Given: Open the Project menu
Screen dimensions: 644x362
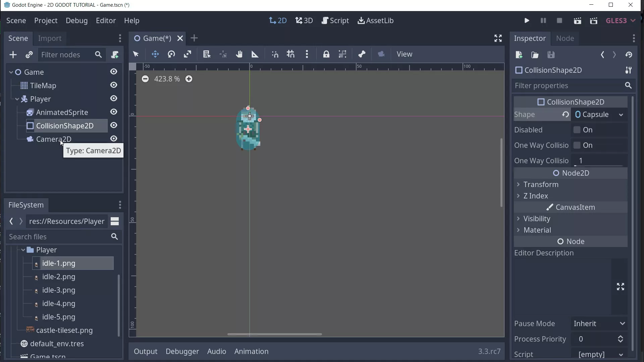Looking at the screenshot, I should coord(46,20).
